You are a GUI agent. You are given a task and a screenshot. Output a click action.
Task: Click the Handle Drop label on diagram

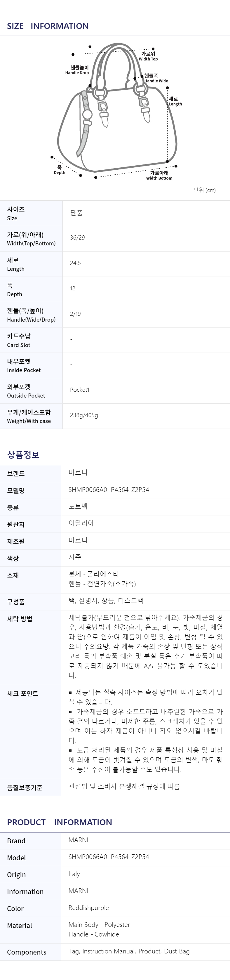click(x=77, y=70)
